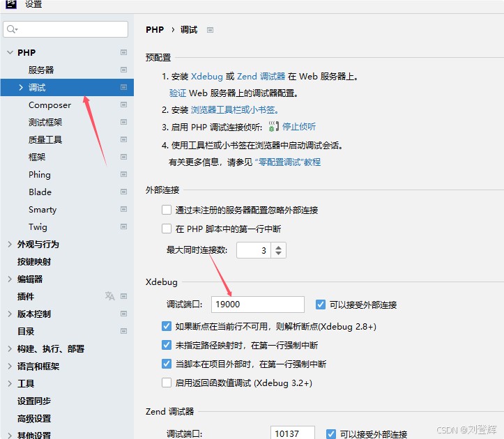Click the search magnifier icon in settings

(x=12, y=29)
